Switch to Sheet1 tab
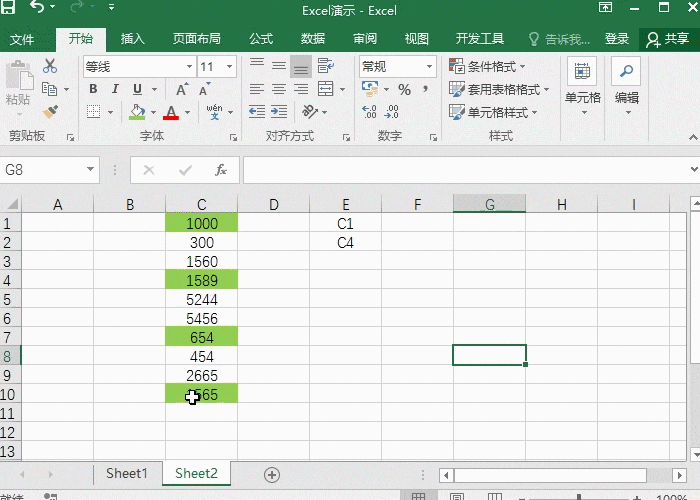 (x=127, y=473)
